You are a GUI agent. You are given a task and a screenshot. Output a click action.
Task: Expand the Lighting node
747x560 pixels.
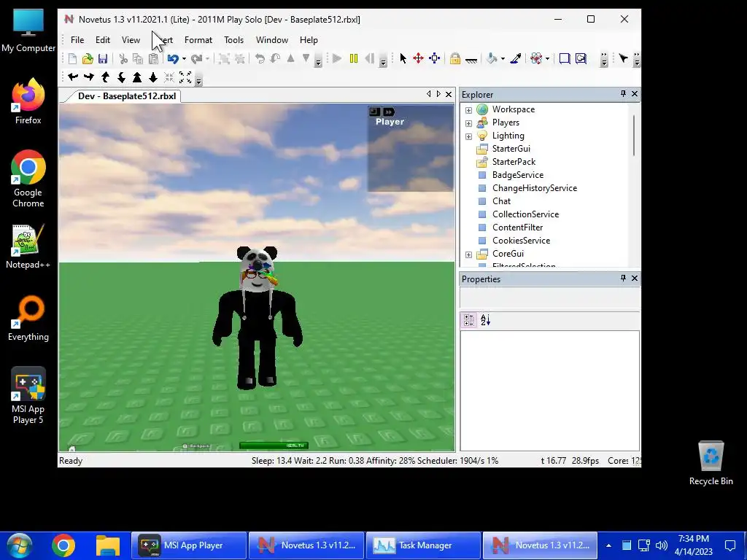[469, 136]
